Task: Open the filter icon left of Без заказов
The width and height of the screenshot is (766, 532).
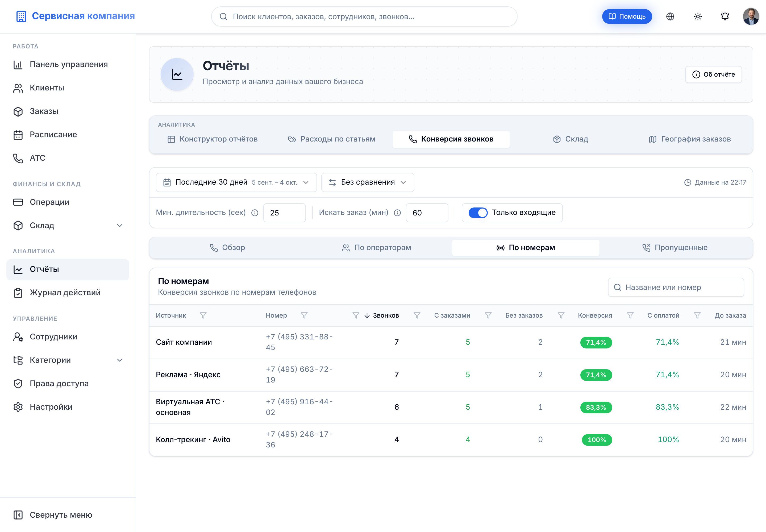Action: [488, 315]
